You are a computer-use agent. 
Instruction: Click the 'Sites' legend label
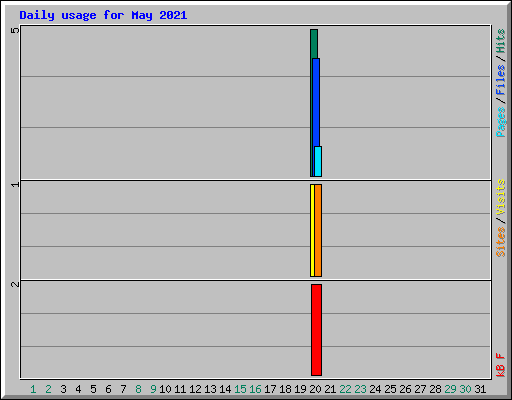(500, 242)
